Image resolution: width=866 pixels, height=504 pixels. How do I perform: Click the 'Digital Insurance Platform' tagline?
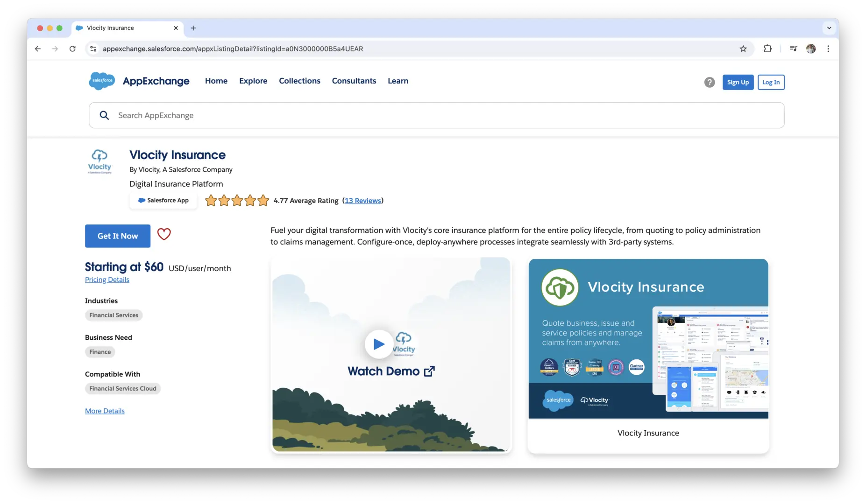pos(176,184)
